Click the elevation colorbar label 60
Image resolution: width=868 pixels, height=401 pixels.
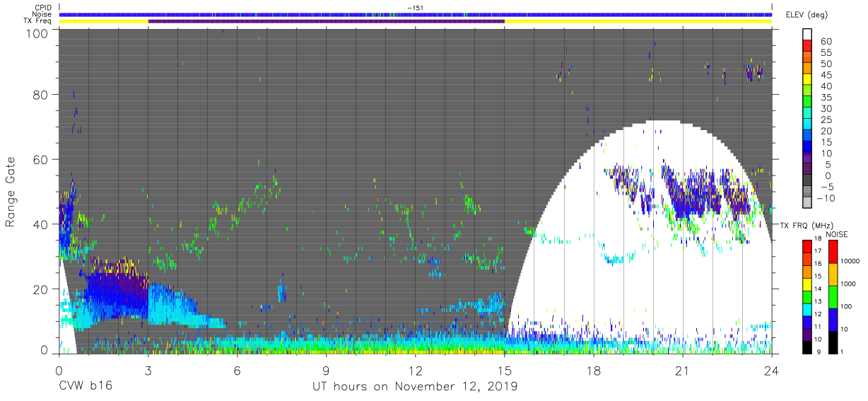pyautogui.click(x=825, y=42)
